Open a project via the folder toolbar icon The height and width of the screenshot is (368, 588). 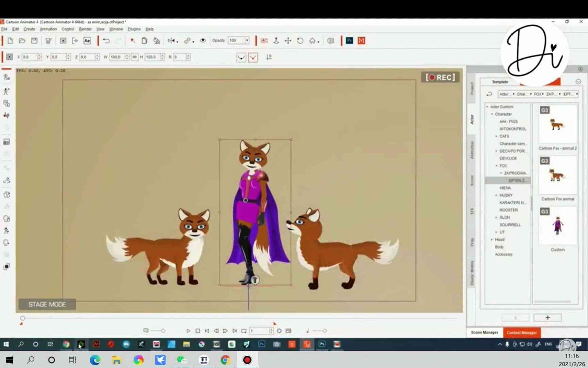pyautogui.click(x=22, y=41)
